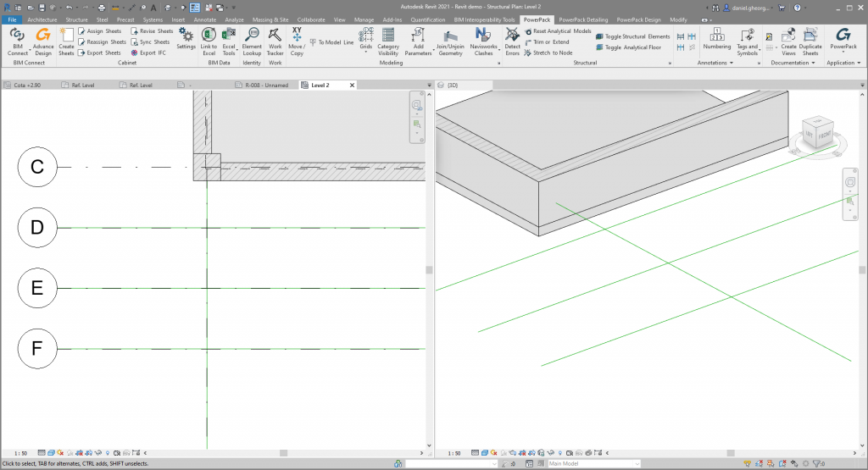
Task: Click Undo arrow in quick access toolbar
Action: 69,8
